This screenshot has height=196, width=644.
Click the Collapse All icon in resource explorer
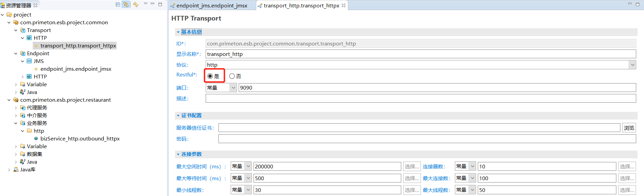(118, 4)
